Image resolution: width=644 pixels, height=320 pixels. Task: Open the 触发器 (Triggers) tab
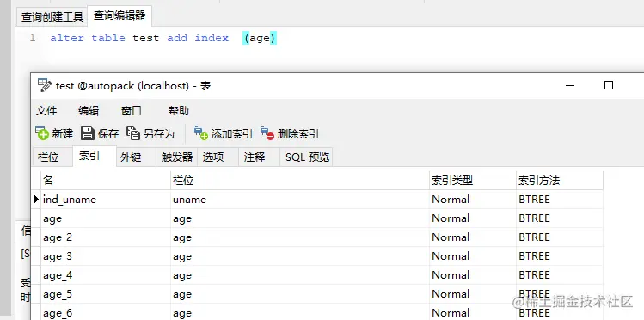coord(177,157)
